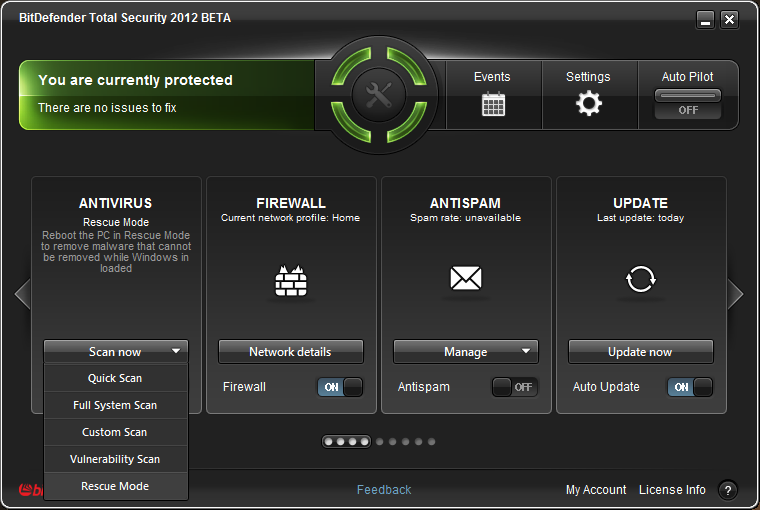Switch on the Auto Pilot slider
This screenshot has height=510, width=760.
(x=688, y=103)
